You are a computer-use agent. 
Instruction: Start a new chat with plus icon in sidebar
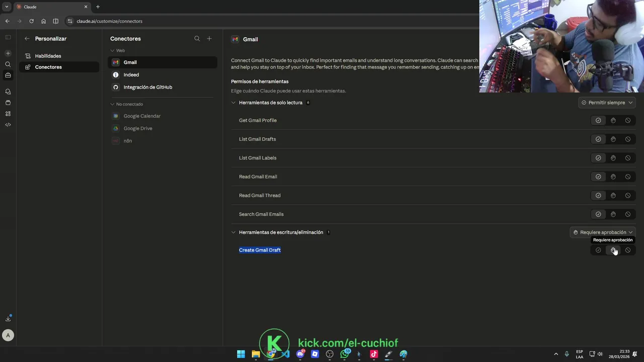click(8, 53)
